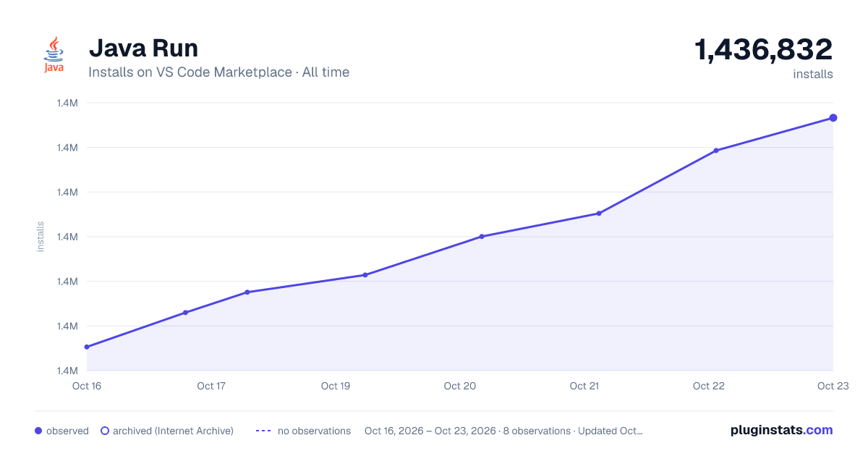Click the 'archived (Internet Archive)' legend label
Screen dimensions: 868x456
tap(173, 431)
